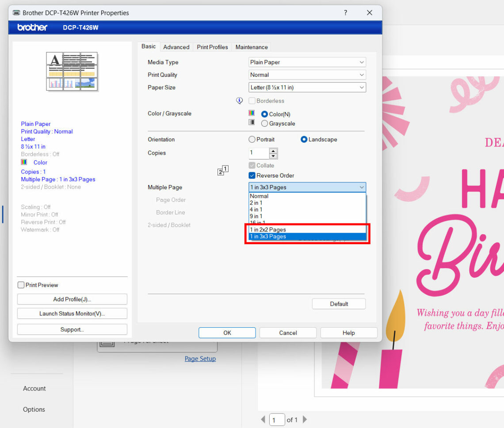Viewport: 504px width, 428px height.
Task: Open the Maintenance tab
Action: pos(251,47)
